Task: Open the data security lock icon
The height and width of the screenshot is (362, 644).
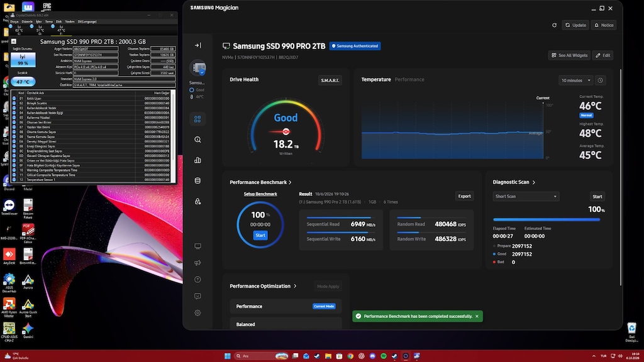Action: (197, 201)
